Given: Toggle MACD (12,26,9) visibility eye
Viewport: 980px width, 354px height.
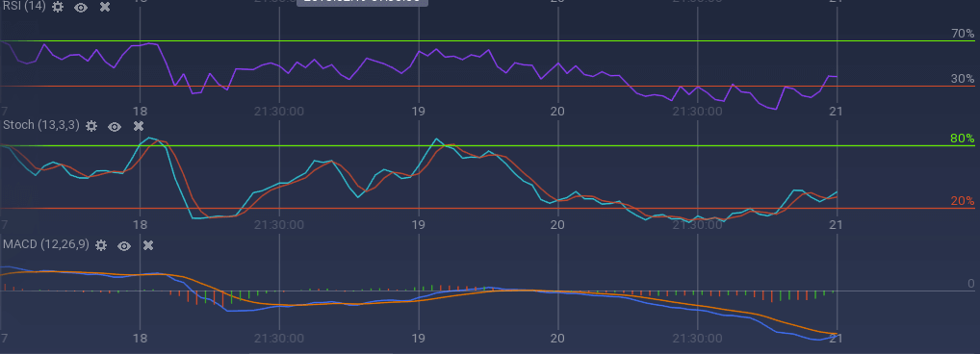Looking at the screenshot, I should pyautogui.click(x=124, y=246).
